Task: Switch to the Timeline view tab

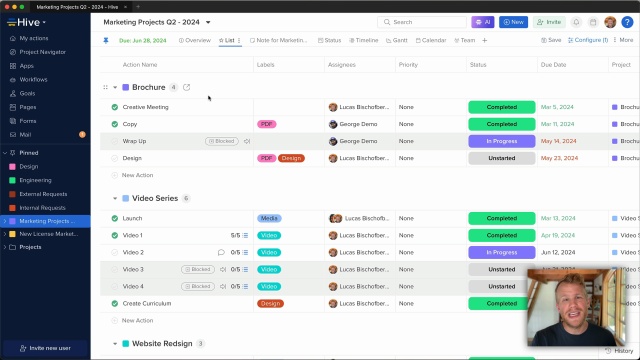Action: coord(363,40)
